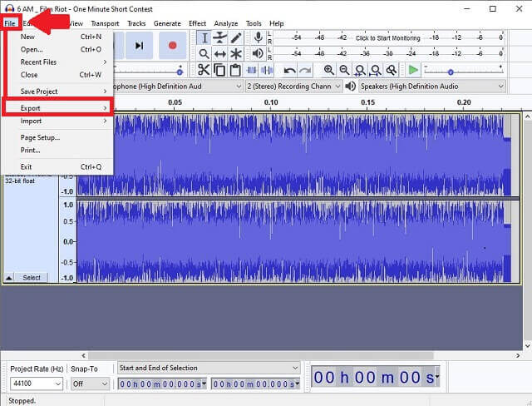This screenshot has width=532, height=406.
Task: Open the audio position time format arrow
Action: (437, 376)
